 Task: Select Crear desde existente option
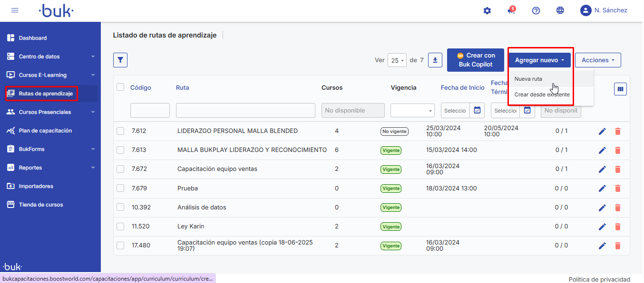542,94
